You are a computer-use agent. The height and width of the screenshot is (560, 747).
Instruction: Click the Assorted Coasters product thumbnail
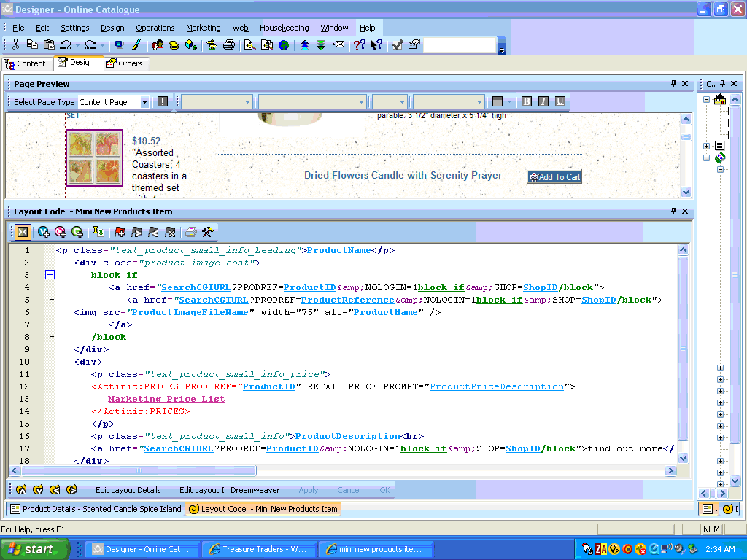pos(94,157)
